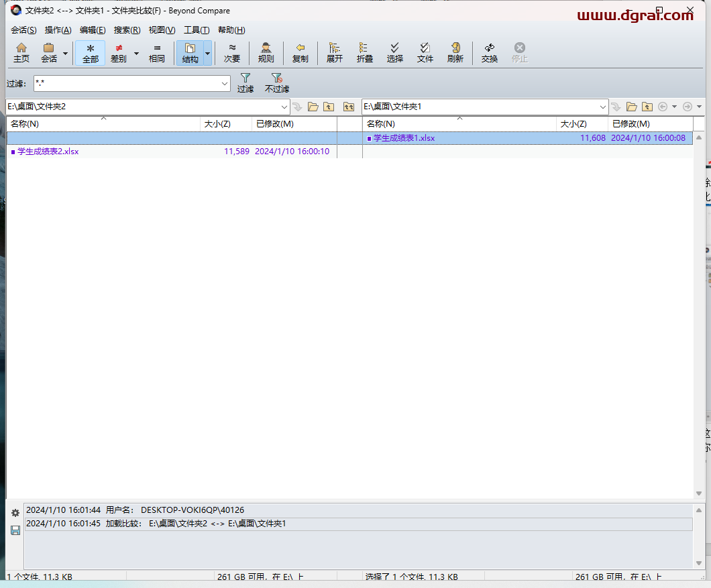Click the log settings gear icon

point(15,513)
